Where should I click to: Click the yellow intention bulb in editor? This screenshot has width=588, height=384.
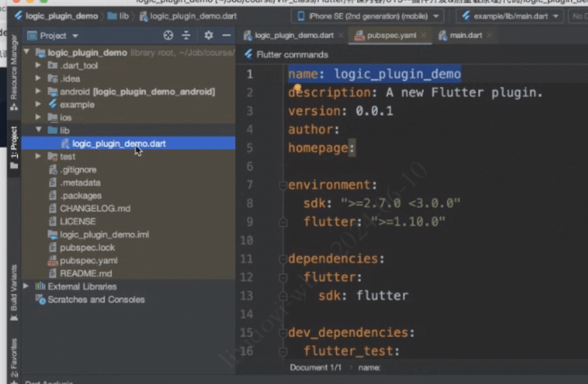click(298, 87)
